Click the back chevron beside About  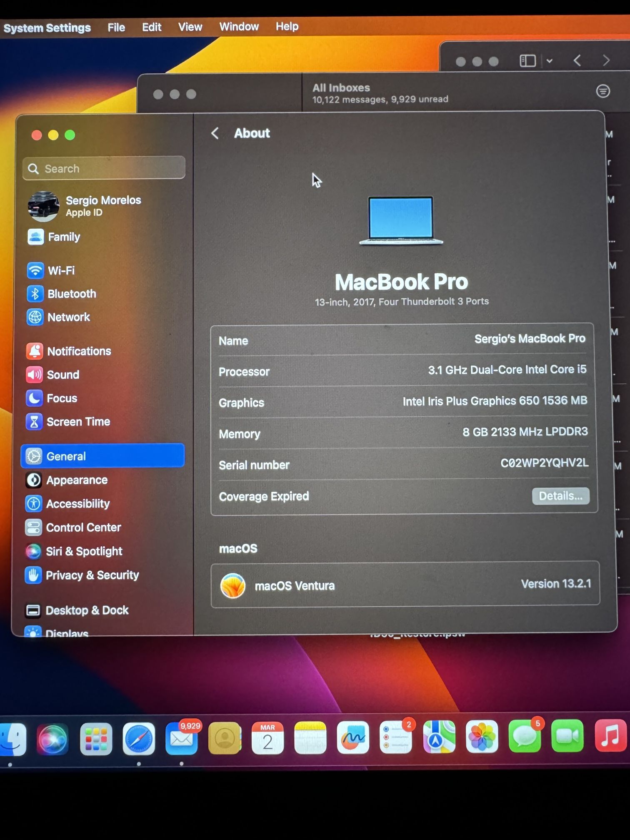click(215, 133)
